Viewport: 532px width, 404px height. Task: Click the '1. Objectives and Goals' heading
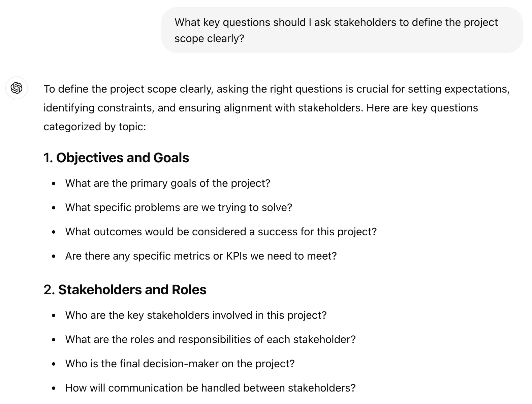pyautogui.click(x=116, y=158)
